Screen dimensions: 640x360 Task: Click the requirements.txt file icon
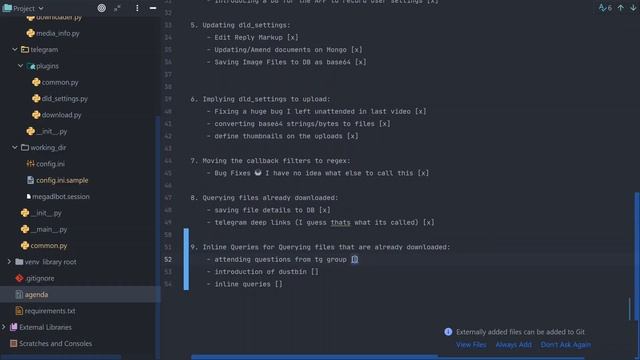click(19, 311)
